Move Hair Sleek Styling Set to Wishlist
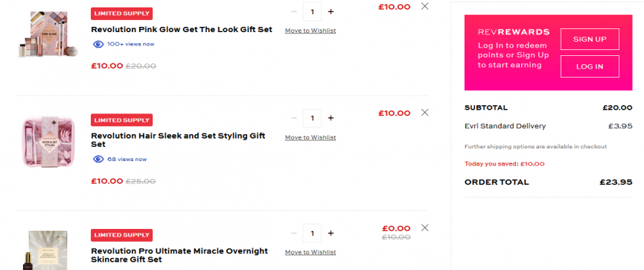This screenshot has height=270, width=644. (x=310, y=137)
